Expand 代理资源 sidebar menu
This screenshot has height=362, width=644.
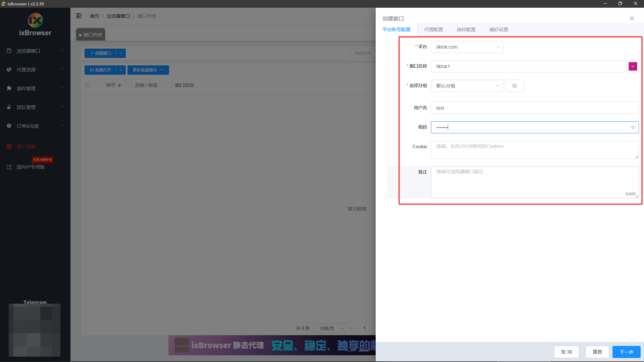tap(35, 69)
